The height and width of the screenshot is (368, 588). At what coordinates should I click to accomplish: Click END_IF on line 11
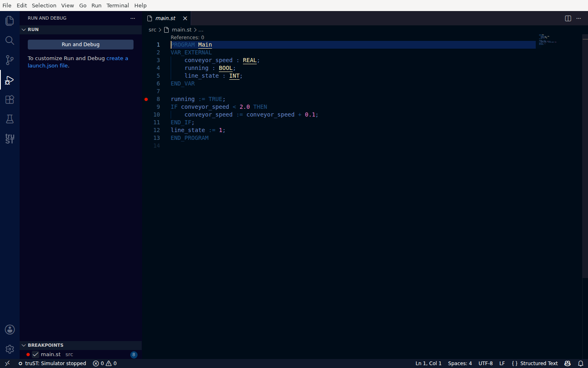181,122
